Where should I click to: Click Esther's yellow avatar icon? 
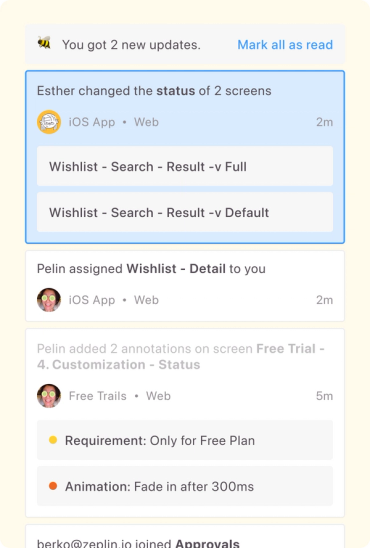pyautogui.click(x=49, y=122)
